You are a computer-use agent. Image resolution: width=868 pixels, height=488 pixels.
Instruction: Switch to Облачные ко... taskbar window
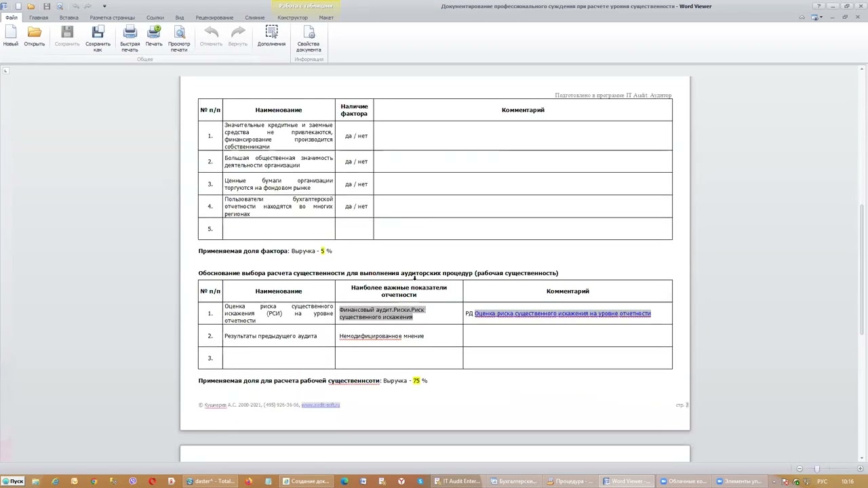[684, 481]
